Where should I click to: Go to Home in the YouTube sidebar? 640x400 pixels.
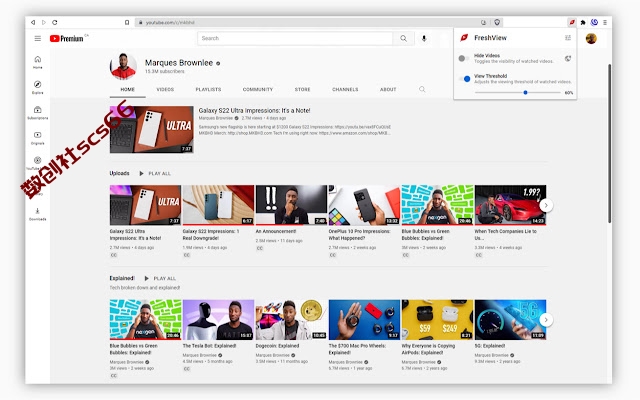(x=38, y=62)
